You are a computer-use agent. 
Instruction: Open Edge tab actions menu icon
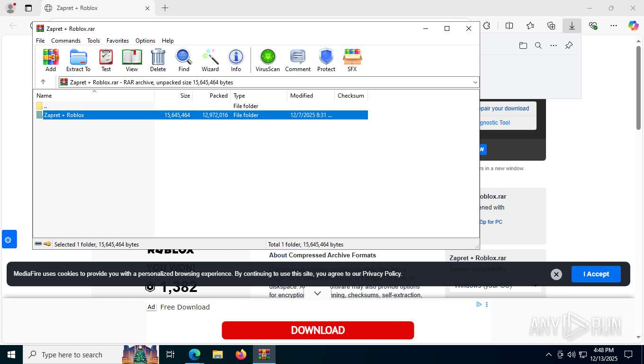(28, 8)
